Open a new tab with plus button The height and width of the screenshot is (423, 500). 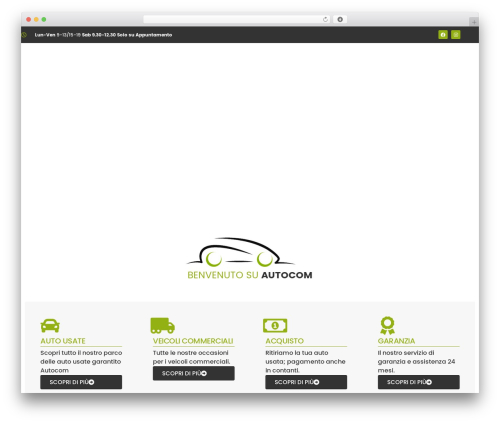click(474, 22)
